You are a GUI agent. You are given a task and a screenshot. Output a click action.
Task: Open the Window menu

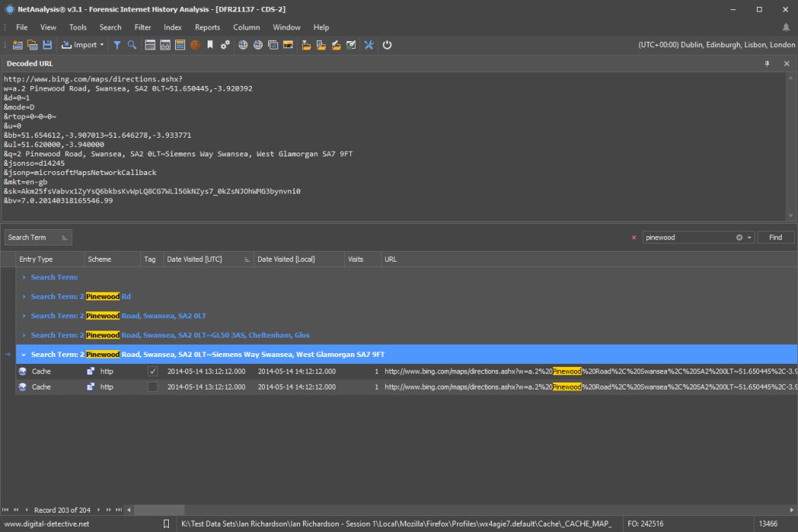[x=287, y=27]
